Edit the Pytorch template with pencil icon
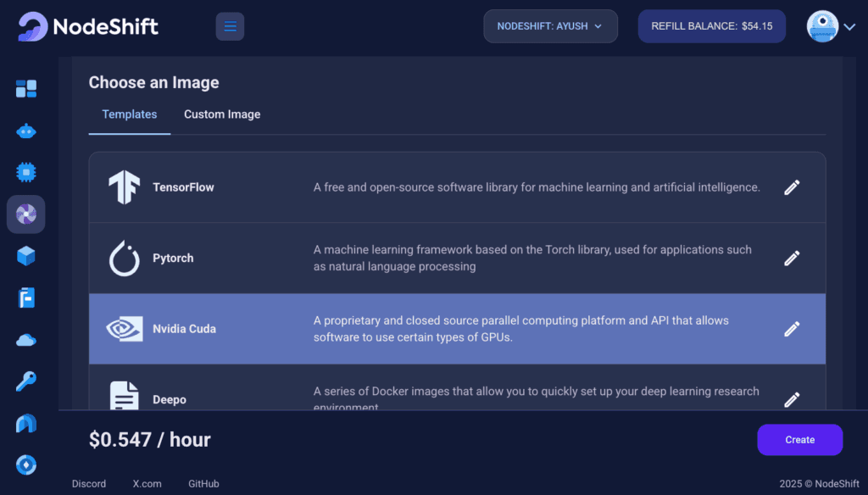The height and width of the screenshot is (495, 868). tap(792, 258)
